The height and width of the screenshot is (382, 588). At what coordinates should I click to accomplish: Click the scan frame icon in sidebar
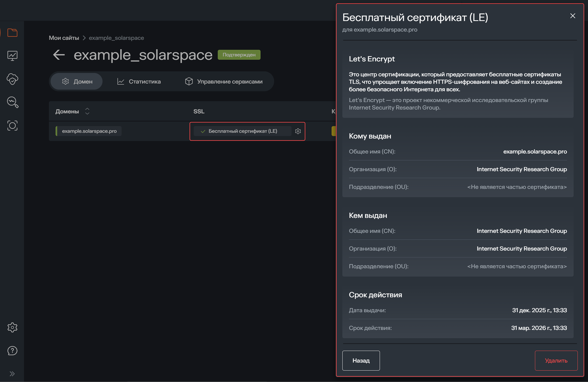[x=12, y=125]
